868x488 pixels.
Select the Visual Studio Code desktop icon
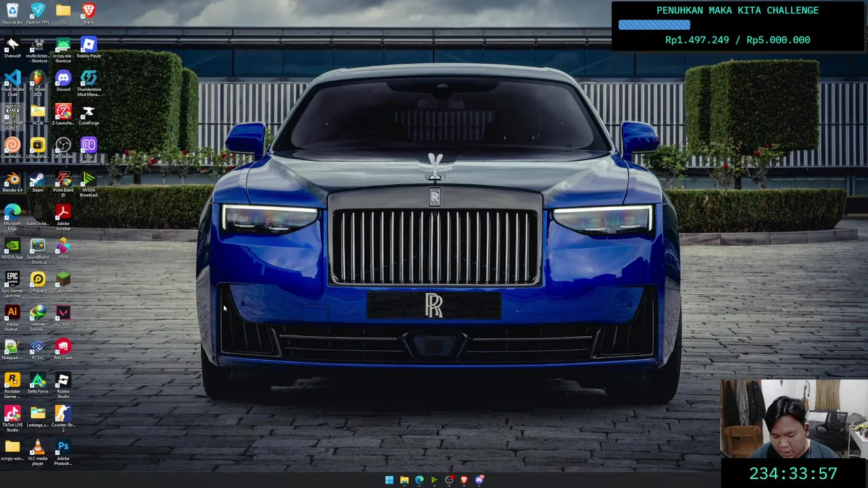12,83
